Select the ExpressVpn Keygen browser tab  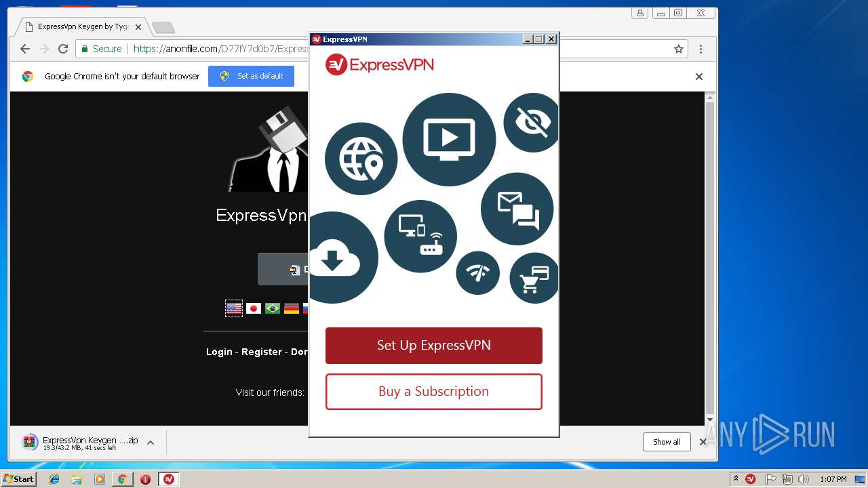81,27
